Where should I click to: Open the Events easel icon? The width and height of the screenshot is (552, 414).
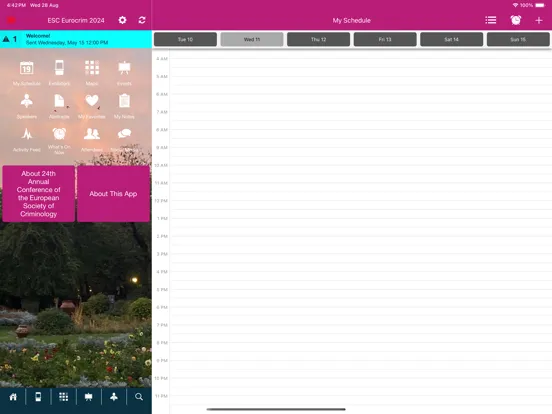click(124, 68)
